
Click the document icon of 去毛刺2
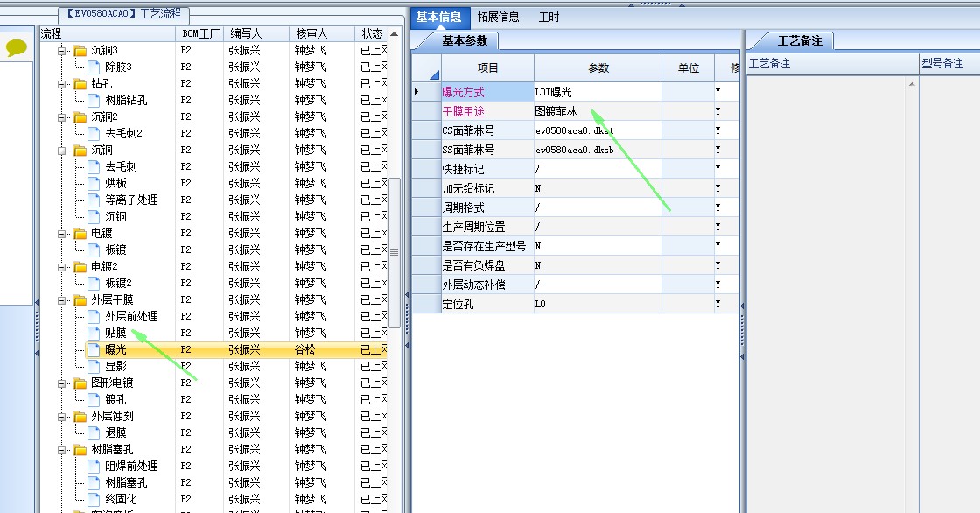pos(94,133)
